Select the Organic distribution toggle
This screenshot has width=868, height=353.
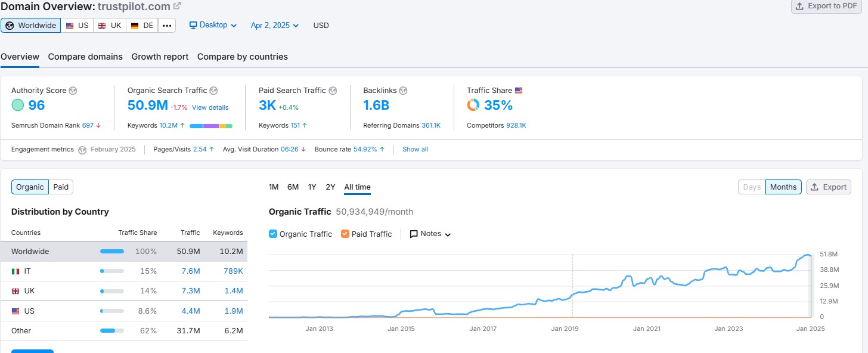coord(30,187)
